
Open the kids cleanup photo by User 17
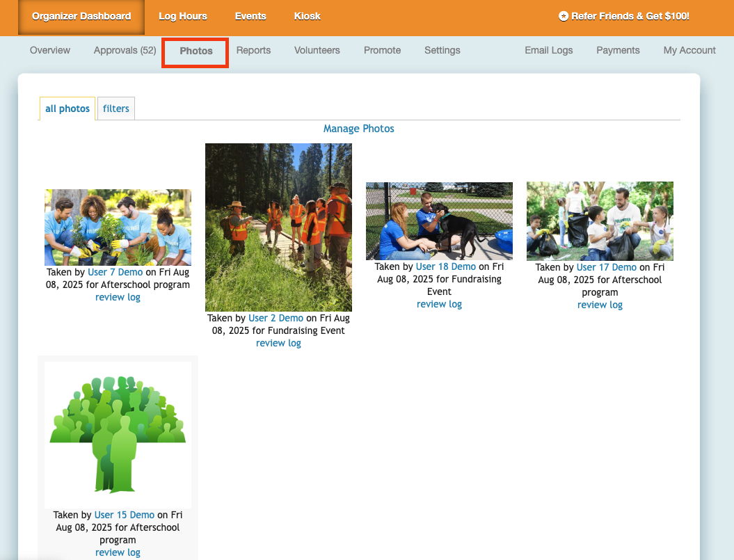coord(600,221)
